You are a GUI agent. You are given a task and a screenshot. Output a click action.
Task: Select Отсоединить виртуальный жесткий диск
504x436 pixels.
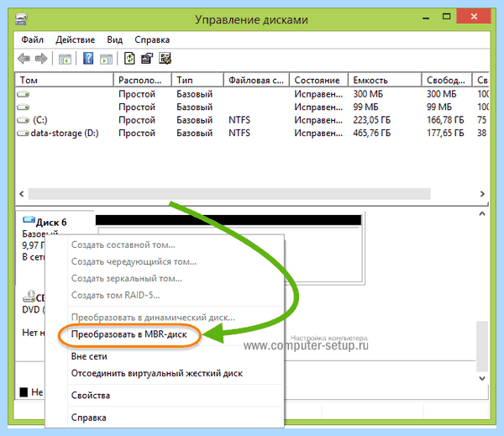click(x=157, y=373)
